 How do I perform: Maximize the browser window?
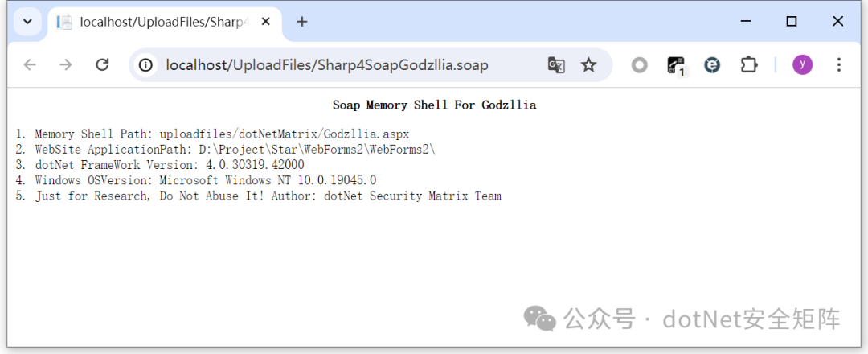(792, 22)
